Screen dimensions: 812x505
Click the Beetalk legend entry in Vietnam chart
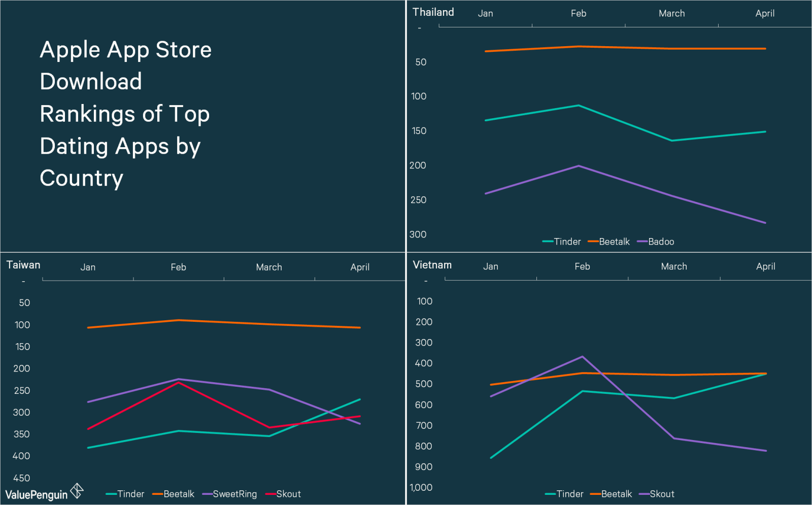(611, 494)
